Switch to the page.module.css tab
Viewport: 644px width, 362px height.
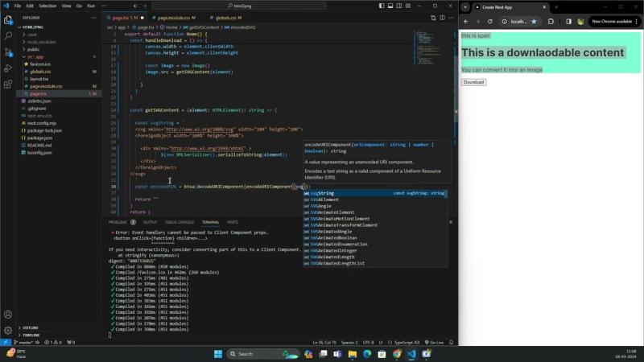point(174,17)
